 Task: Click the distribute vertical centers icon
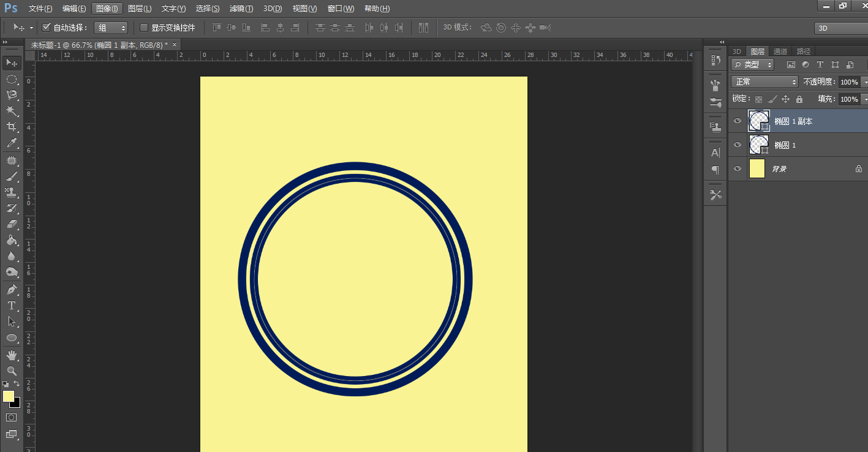[334, 28]
